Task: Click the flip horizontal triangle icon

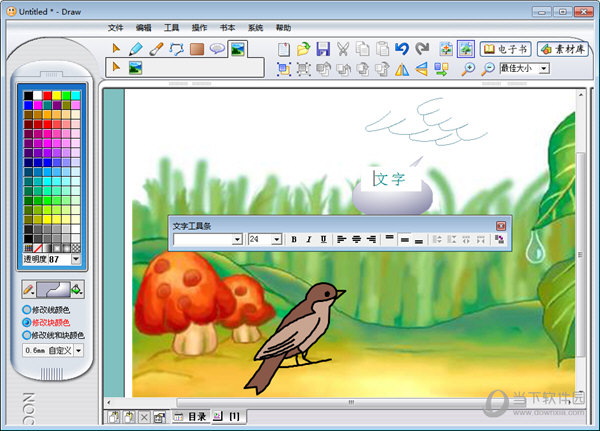Action: click(x=402, y=69)
